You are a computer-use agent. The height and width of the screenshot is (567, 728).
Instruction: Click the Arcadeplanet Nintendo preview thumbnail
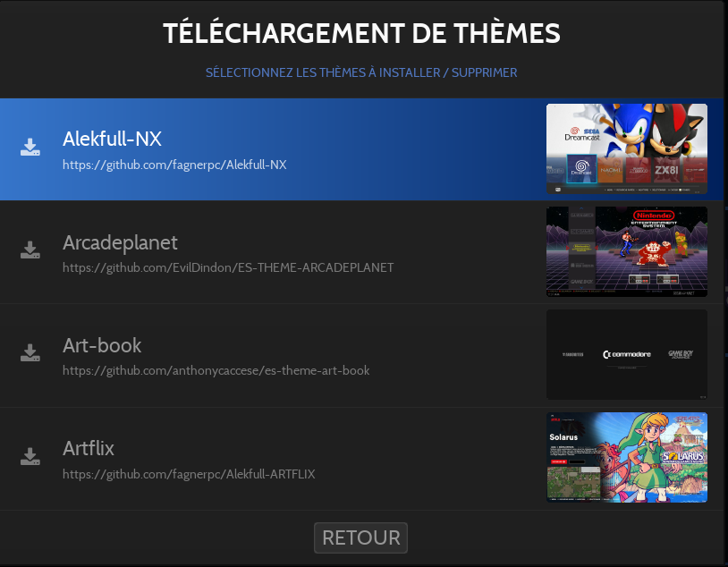pos(626,251)
